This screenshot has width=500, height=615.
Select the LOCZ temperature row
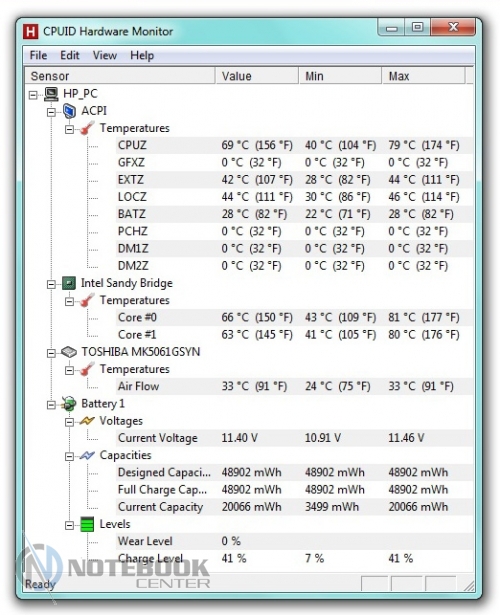(294, 197)
